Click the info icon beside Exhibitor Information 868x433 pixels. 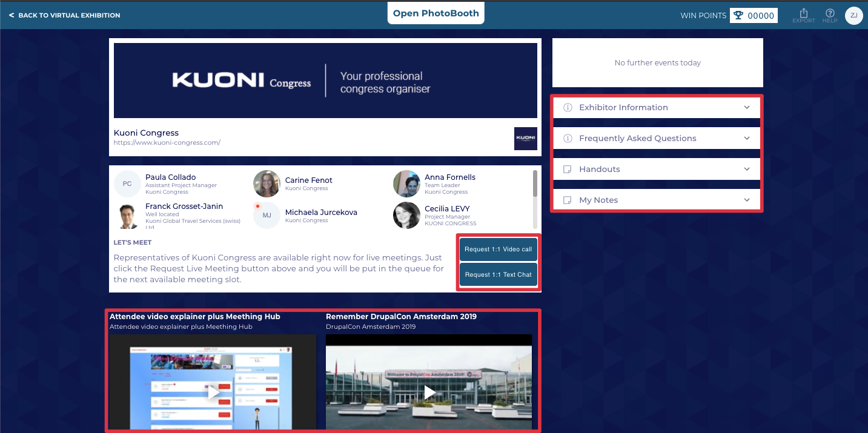[x=568, y=108]
